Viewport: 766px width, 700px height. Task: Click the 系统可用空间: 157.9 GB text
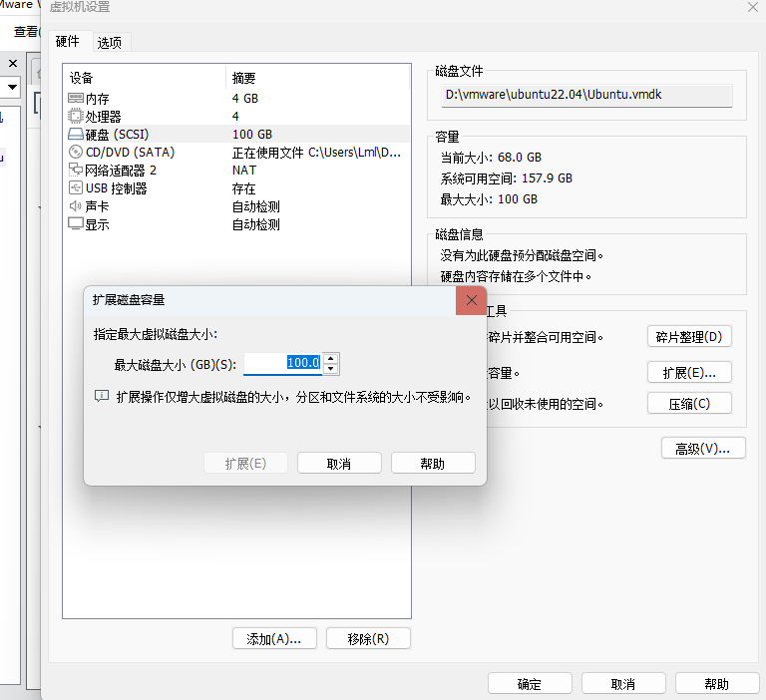pyautogui.click(x=507, y=178)
